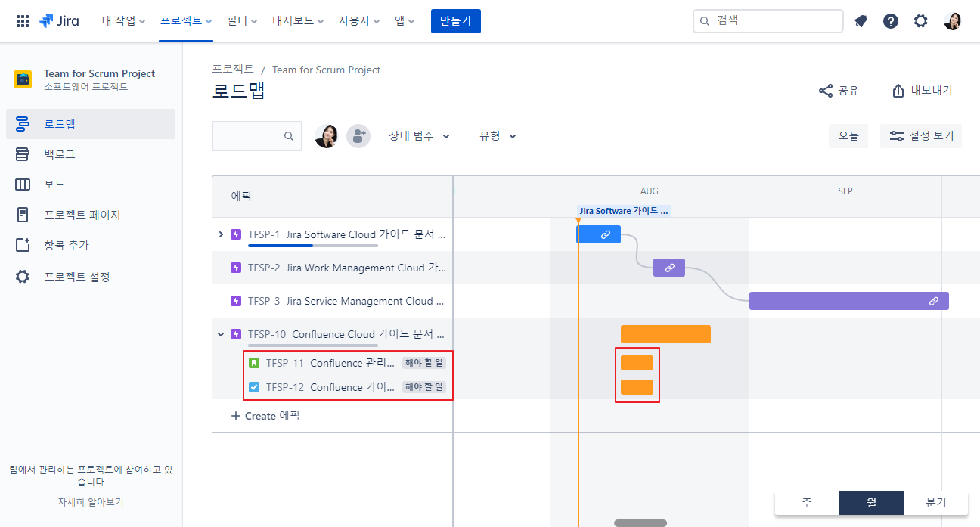The image size is (980, 527).
Task: Select the orange TFSP-11 timeline bar
Action: 637,363
